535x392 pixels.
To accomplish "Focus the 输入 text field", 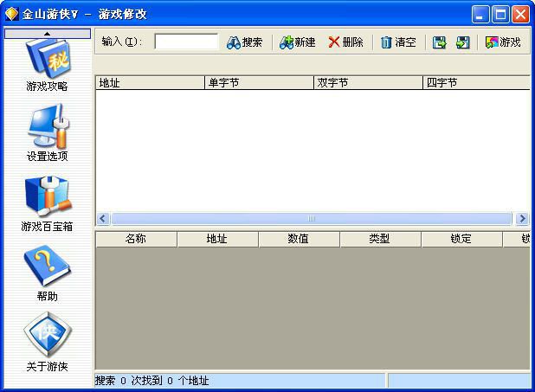I will click(x=186, y=42).
